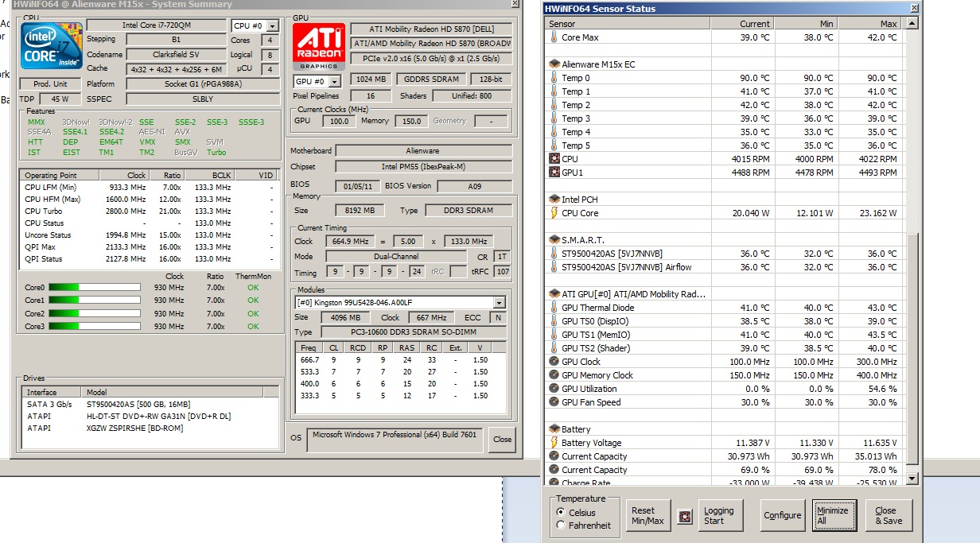Click the fan icon on the CPU RPM row
Image resolution: width=980 pixels, height=543 pixels.
(554, 159)
